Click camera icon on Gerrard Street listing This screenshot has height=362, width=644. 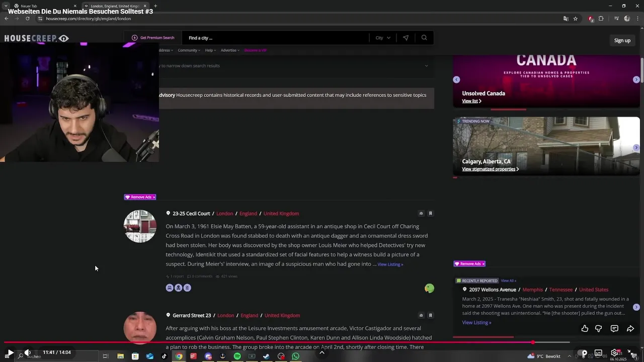pos(421,315)
